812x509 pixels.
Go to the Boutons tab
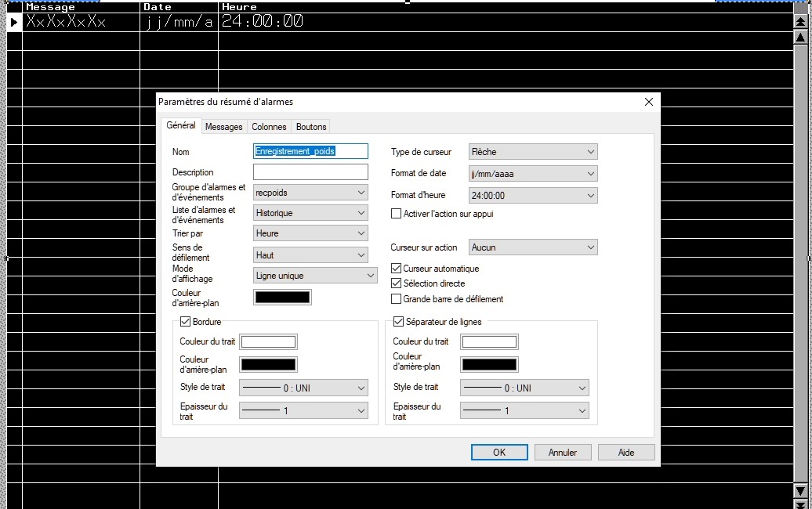pyautogui.click(x=311, y=127)
